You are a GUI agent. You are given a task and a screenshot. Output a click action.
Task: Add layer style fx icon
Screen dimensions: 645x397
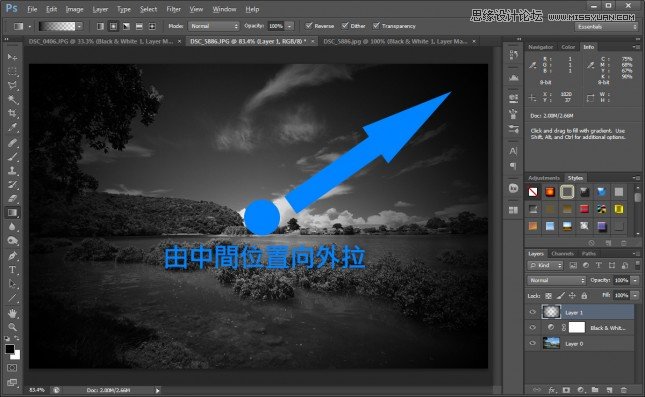pyautogui.click(x=552, y=390)
